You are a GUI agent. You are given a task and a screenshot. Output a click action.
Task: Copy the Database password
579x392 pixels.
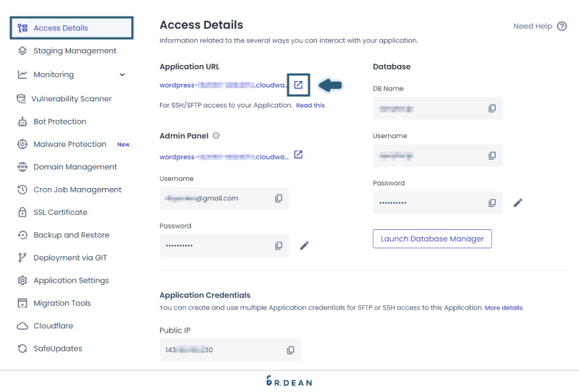(x=492, y=203)
